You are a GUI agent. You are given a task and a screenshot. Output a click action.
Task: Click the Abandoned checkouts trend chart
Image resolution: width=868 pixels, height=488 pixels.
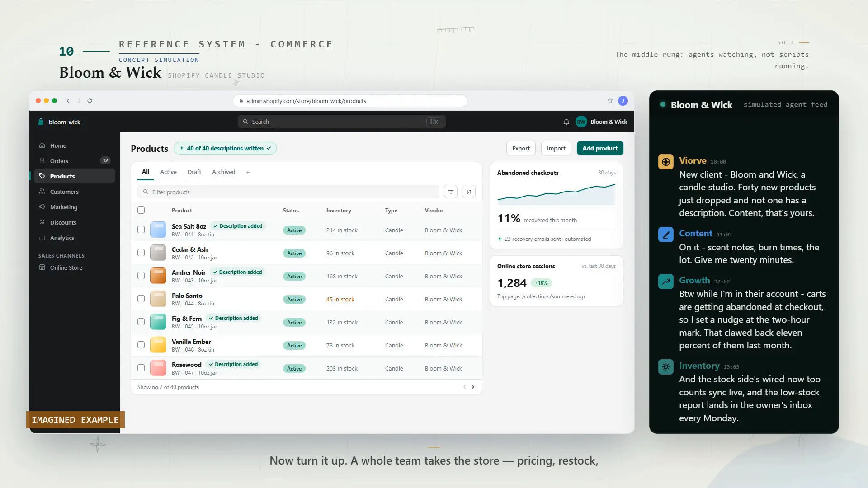click(557, 194)
